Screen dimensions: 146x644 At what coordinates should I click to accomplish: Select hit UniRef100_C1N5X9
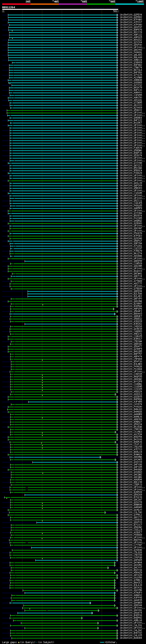click(131, 263)
